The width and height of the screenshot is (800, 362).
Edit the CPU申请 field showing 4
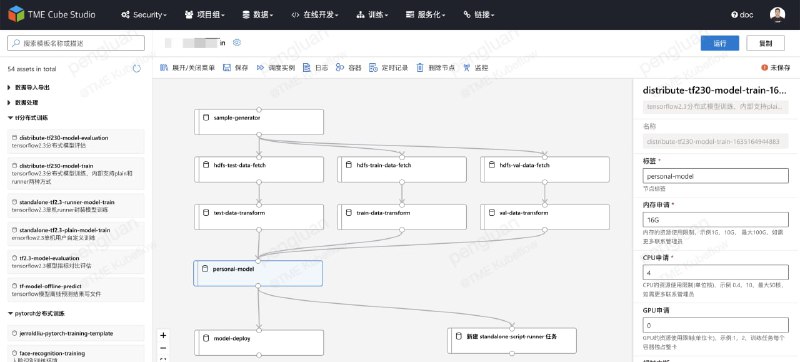point(716,272)
